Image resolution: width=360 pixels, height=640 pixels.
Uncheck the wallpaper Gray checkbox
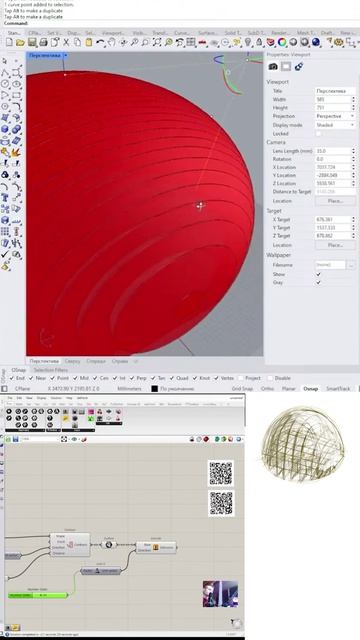click(318, 282)
